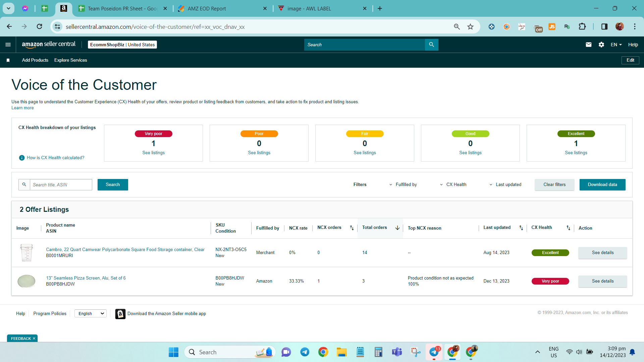Open the EN language dropdown
The height and width of the screenshot is (362, 644).
coord(616,45)
